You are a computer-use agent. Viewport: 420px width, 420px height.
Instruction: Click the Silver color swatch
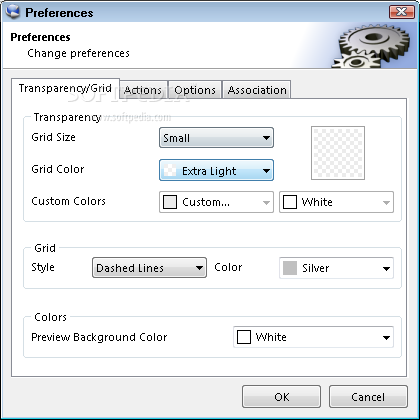290,268
